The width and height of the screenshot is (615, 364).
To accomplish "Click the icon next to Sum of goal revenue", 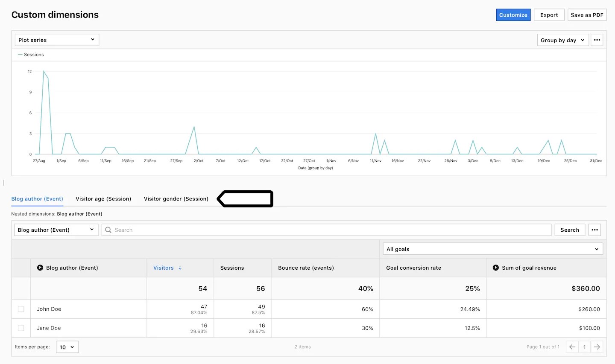I will coord(495,268).
